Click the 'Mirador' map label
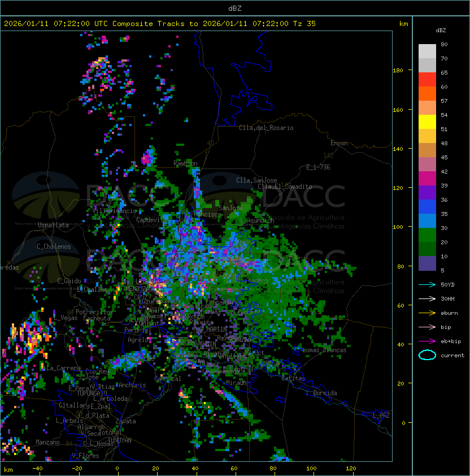470x476 pixels. [x=238, y=383]
